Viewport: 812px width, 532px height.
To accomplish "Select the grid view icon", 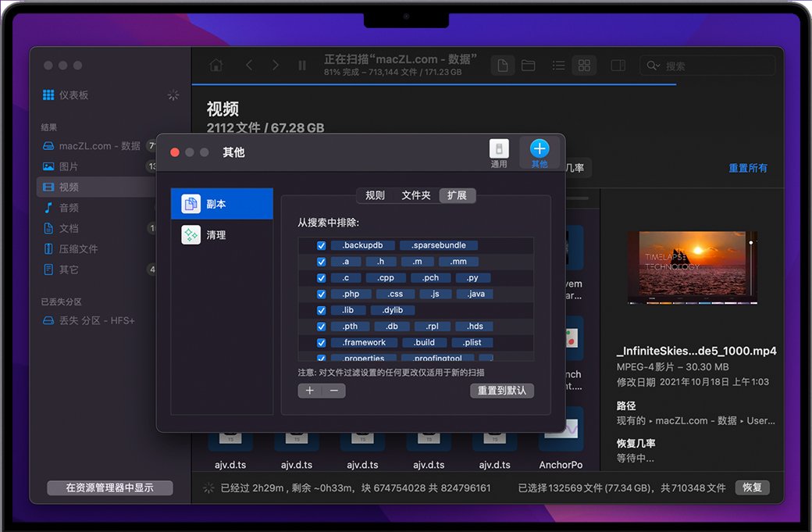I will (x=584, y=66).
